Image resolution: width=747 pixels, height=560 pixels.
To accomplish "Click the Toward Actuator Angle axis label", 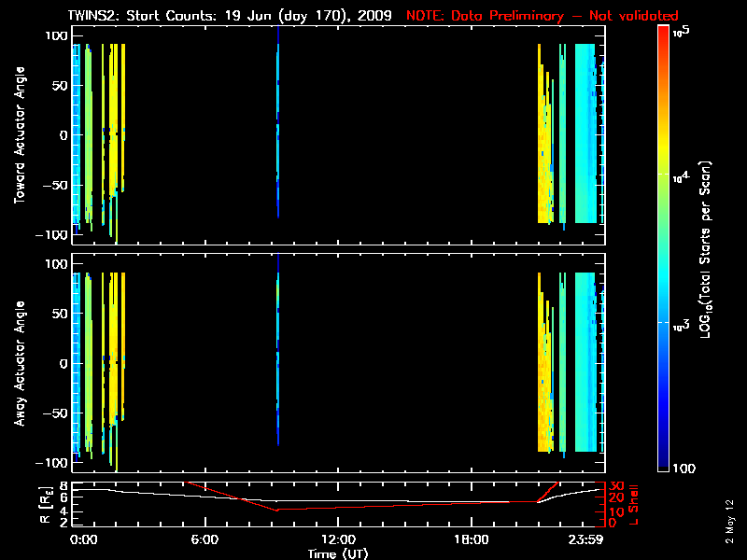I will point(18,135).
